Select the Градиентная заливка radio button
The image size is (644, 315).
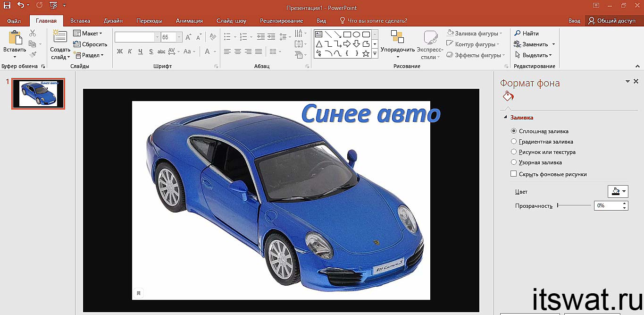[514, 142]
